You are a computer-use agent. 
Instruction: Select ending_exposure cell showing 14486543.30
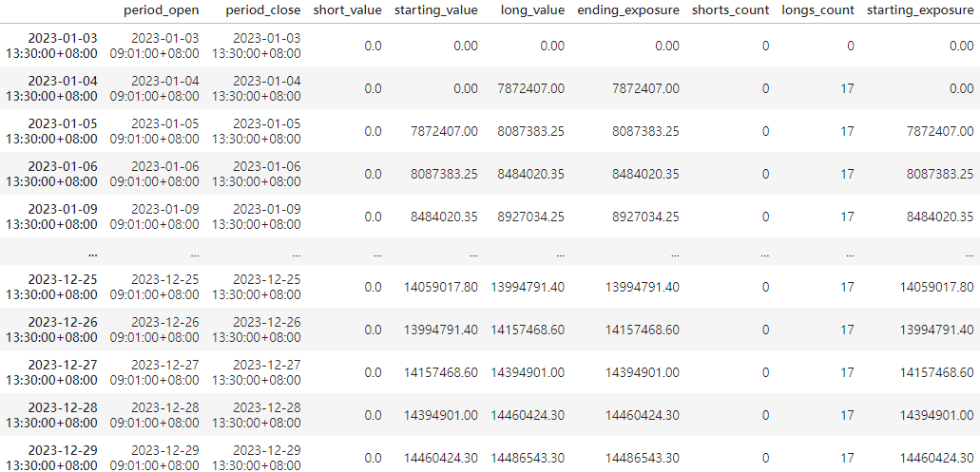point(642,458)
